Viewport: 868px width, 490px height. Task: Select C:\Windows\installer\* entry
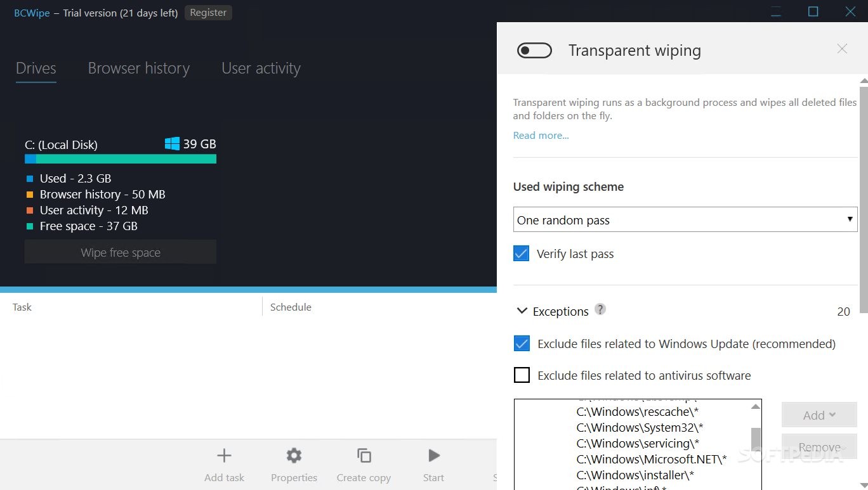635,475
